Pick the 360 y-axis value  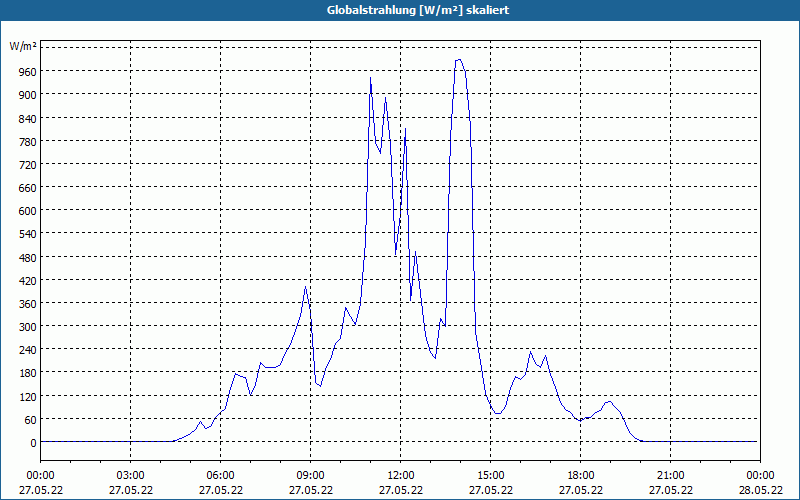[x=28, y=304]
